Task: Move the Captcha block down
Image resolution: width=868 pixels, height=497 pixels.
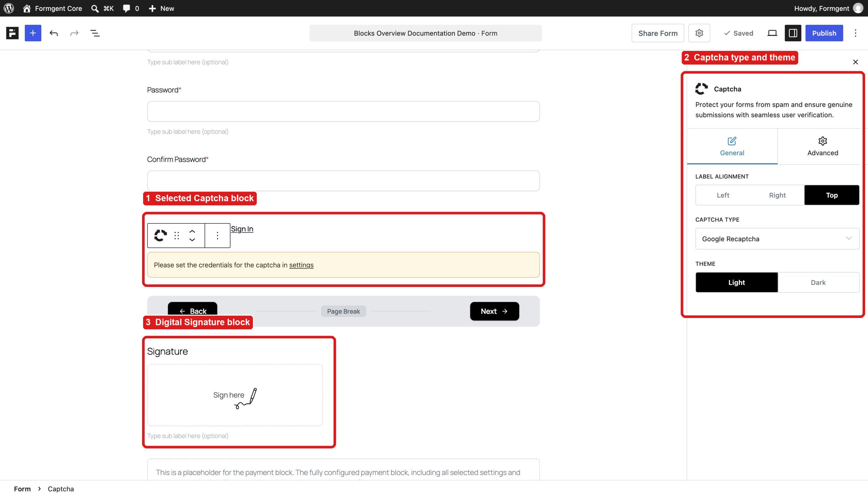Action: coord(192,240)
